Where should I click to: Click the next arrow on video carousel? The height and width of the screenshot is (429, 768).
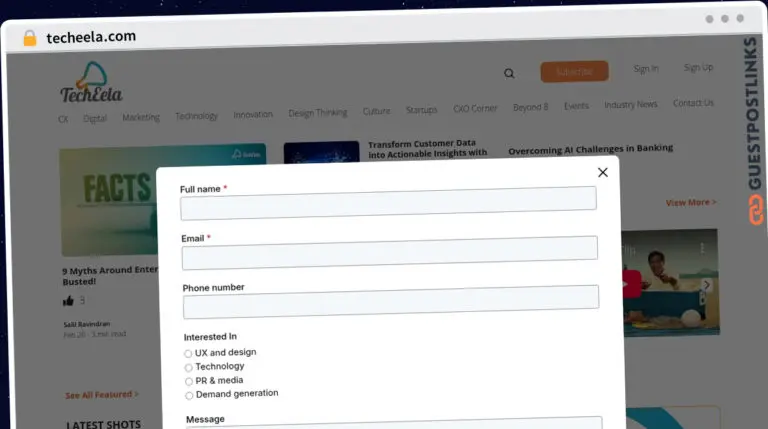click(706, 285)
